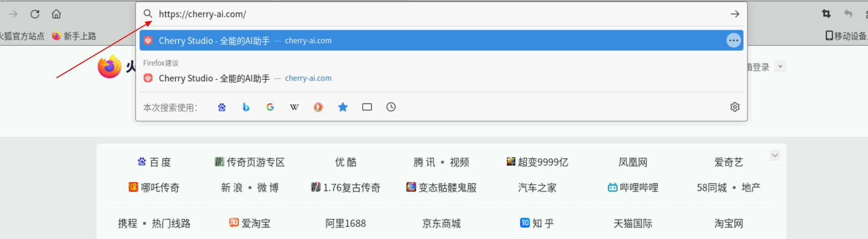This screenshot has height=239, width=868.
Task: Open the 超变9999亿 link
Action: 537,162
